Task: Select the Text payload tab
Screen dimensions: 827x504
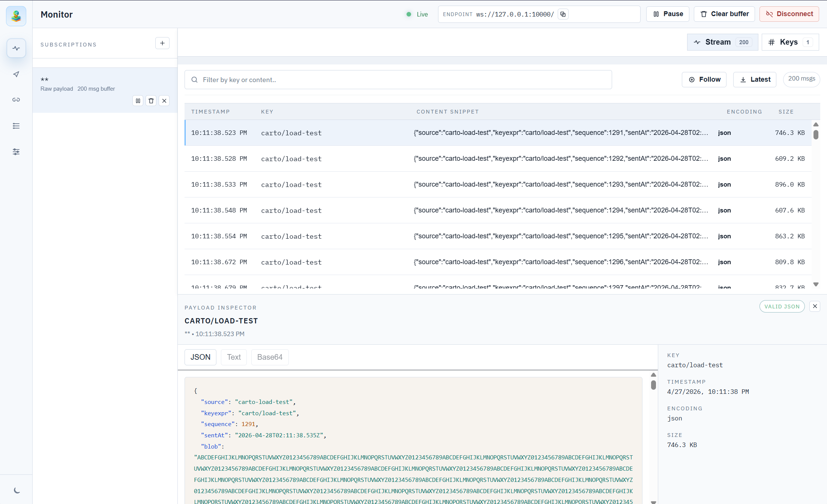Action: click(x=234, y=357)
